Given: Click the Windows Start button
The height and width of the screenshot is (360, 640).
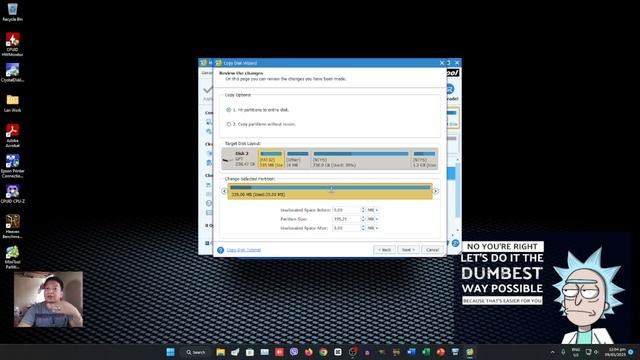Looking at the screenshot, I should click(171, 352).
